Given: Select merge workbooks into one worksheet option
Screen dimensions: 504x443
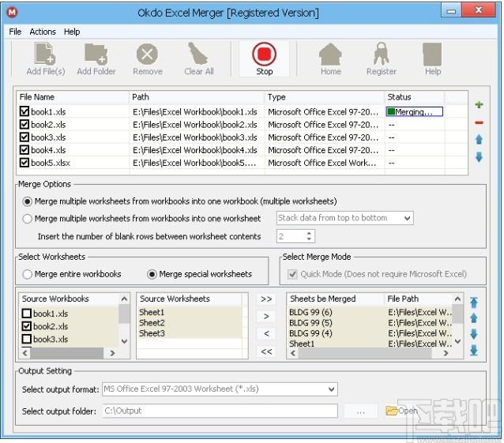Looking at the screenshot, I should 28,219.
